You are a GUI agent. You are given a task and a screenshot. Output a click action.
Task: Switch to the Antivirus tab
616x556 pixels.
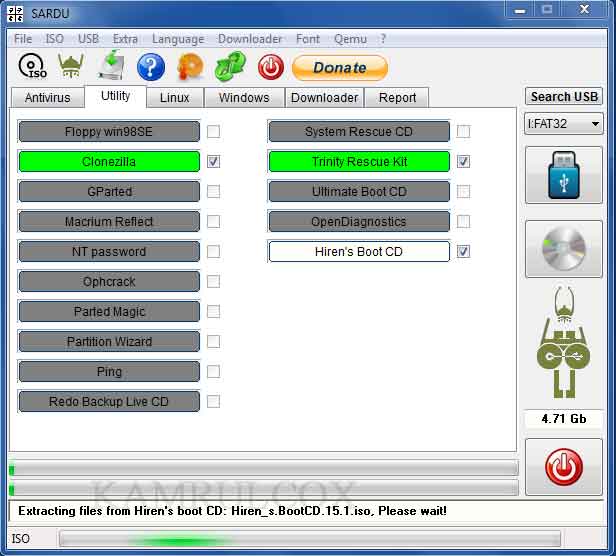pyautogui.click(x=48, y=97)
